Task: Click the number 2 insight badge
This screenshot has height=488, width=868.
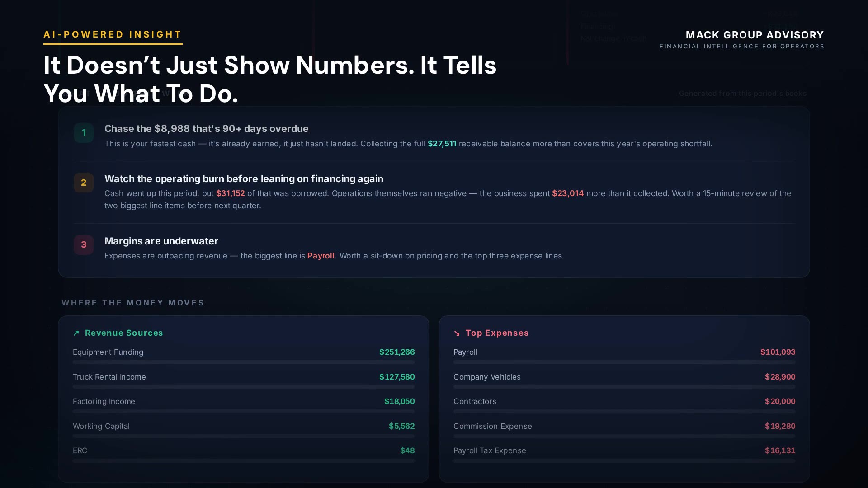Action: [x=84, y=183]
